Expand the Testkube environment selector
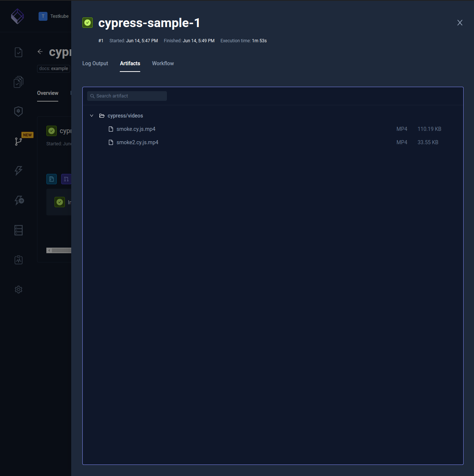Screen dimensions: 474x476 [54, 16]
